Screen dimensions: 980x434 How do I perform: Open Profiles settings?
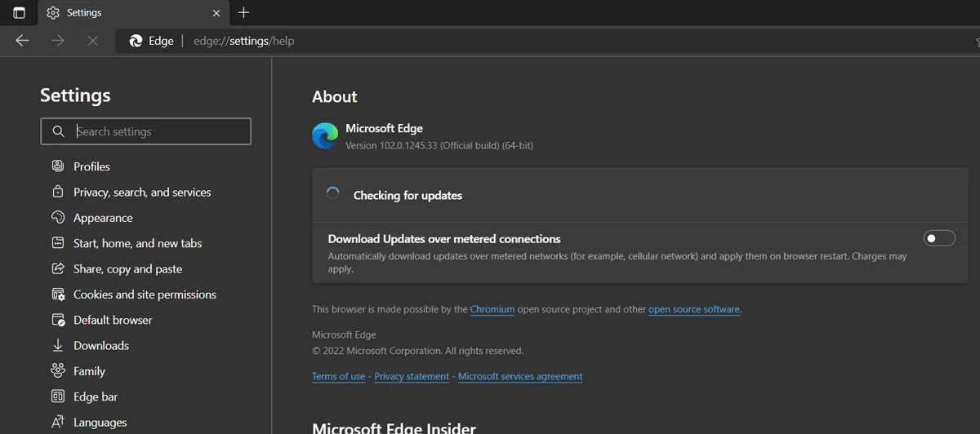(x=91, y=166)
